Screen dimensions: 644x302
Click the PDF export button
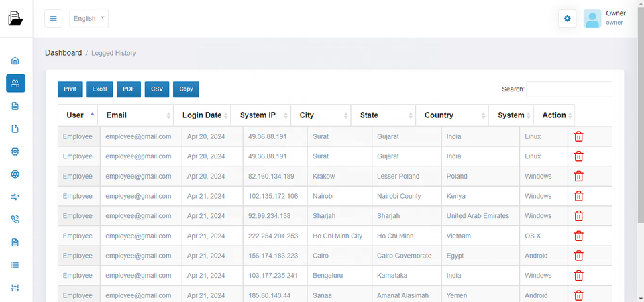[x=128, y=89]
